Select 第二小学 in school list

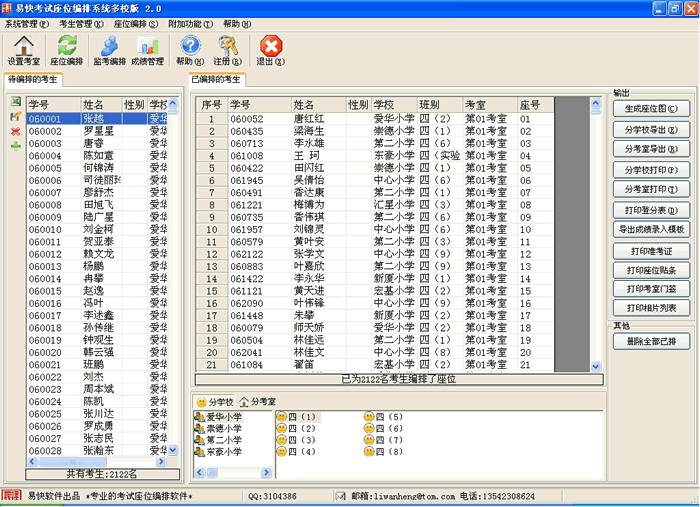tap(218, 440)
